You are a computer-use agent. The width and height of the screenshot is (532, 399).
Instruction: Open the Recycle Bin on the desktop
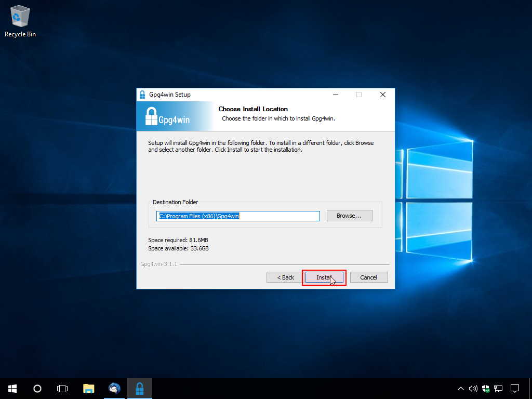coord(20,16)
